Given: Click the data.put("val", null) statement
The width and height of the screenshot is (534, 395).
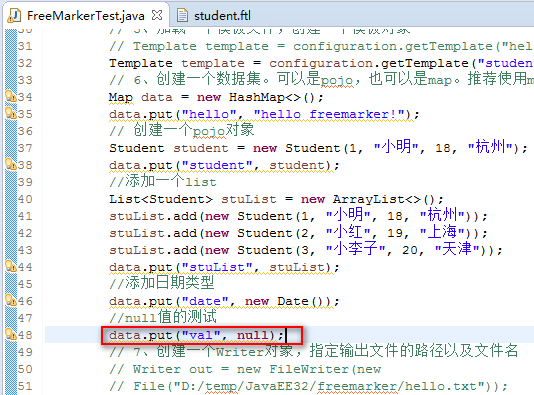Looking at the screenshot, I should click(197, 336).
